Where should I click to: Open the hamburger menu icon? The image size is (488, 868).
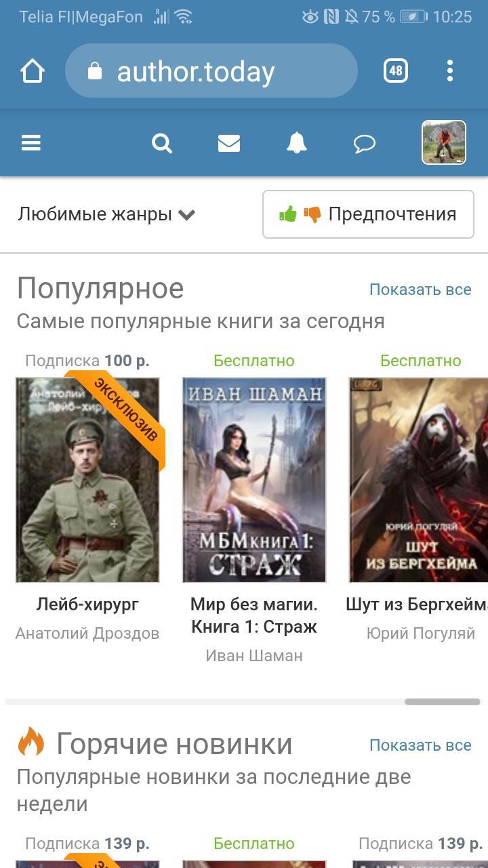coord(31,143)
